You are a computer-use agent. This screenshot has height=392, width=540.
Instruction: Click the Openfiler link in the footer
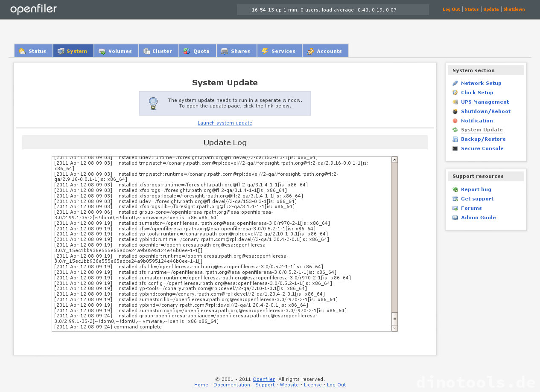coord(264,379)
